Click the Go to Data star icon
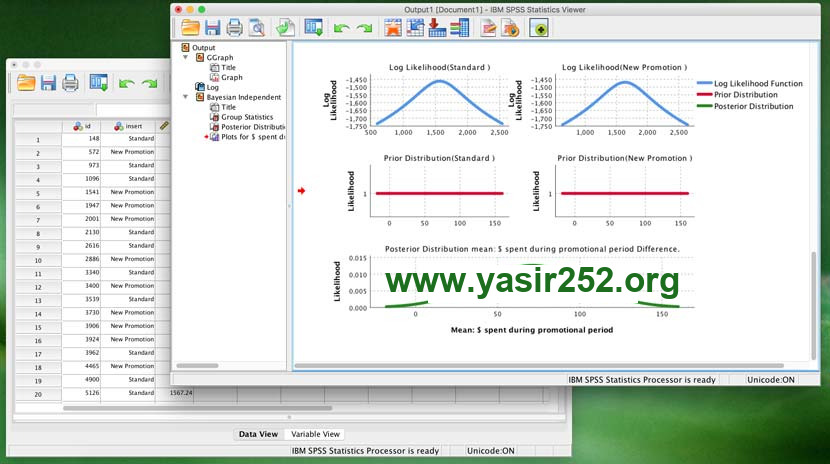The width and height of the screenshot is (830, 464). [393, 28]
